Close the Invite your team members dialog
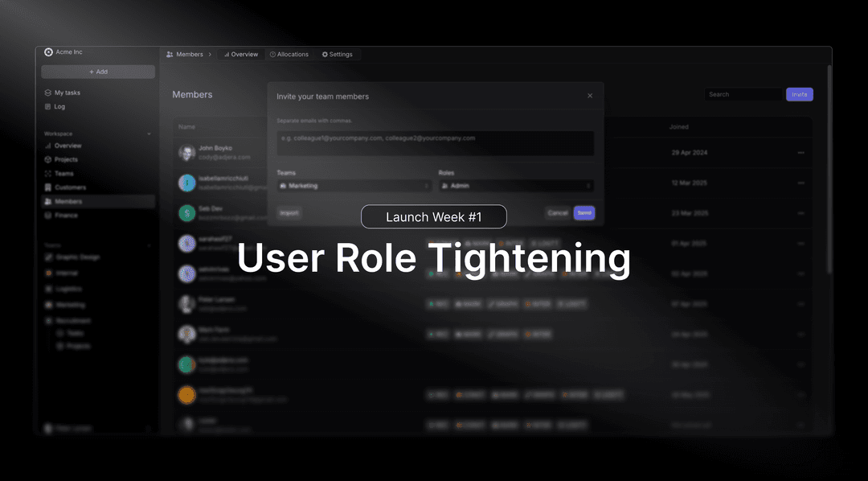The width and height of the screenshot is (868, 481). point(590,96)
